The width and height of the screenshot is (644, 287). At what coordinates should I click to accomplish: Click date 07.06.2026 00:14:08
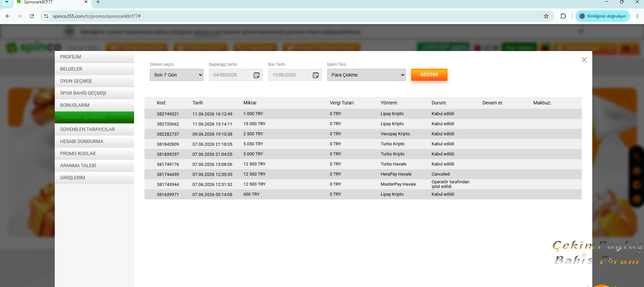point(212,194)
